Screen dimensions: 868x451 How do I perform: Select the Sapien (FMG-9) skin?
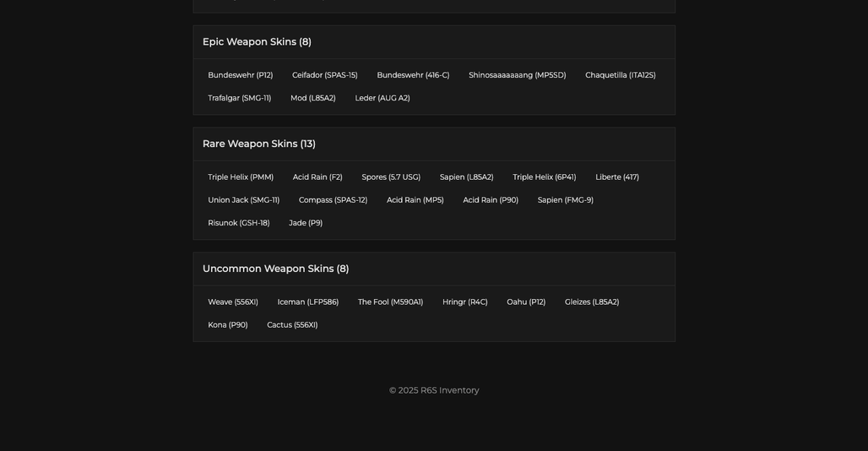click(x=565, y=200)
